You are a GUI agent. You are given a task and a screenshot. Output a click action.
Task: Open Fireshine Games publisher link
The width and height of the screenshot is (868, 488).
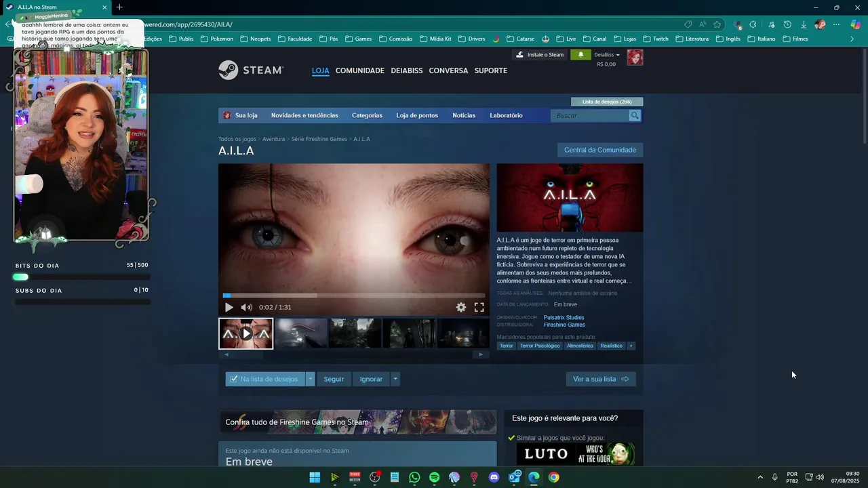pos(564,325)
